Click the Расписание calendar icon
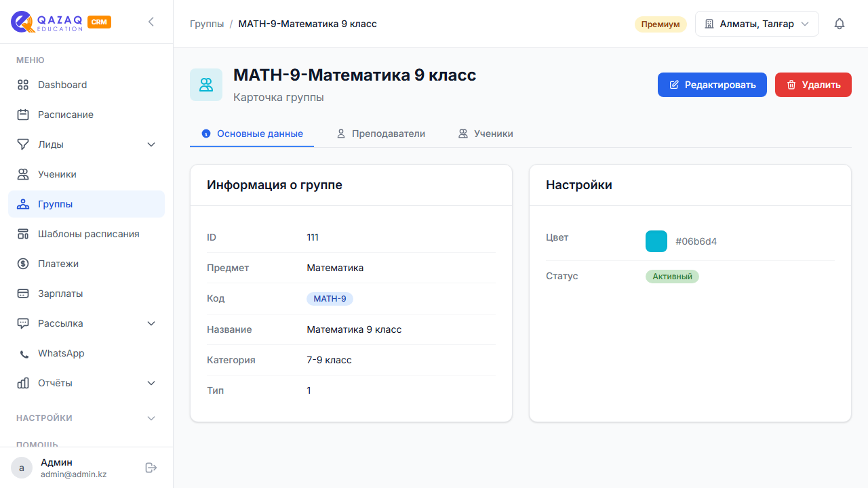Image resolution: width=868 pixels, height=488 pixels. [x=23, y=115]
